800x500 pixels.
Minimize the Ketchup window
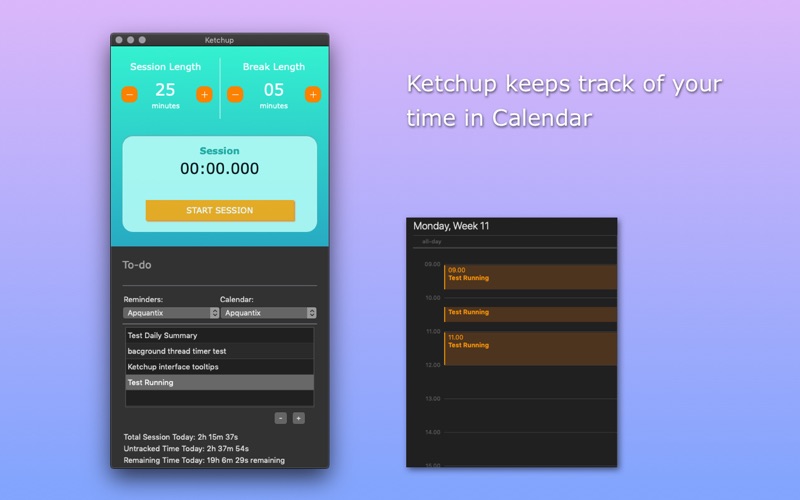tap(131, 40)
